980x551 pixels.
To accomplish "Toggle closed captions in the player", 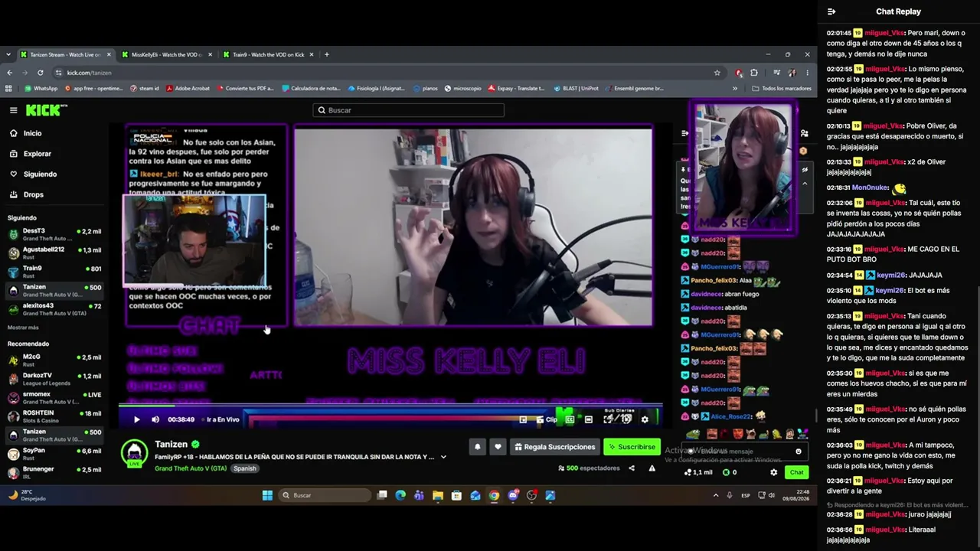I will coord(570,419).
